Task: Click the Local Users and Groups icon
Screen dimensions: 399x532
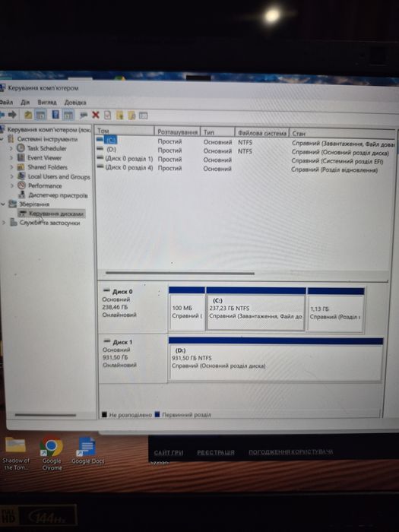Action: point(21,176)
